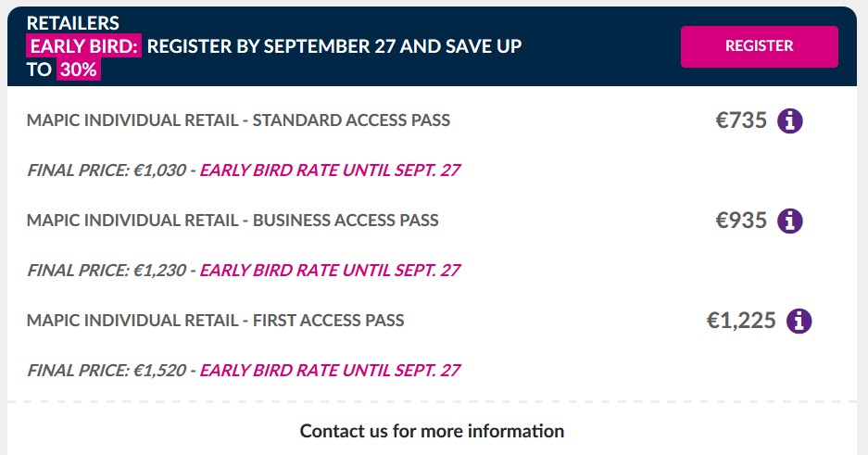
Task: Click 'Contact us for more information'
Action: coord(432,431)
